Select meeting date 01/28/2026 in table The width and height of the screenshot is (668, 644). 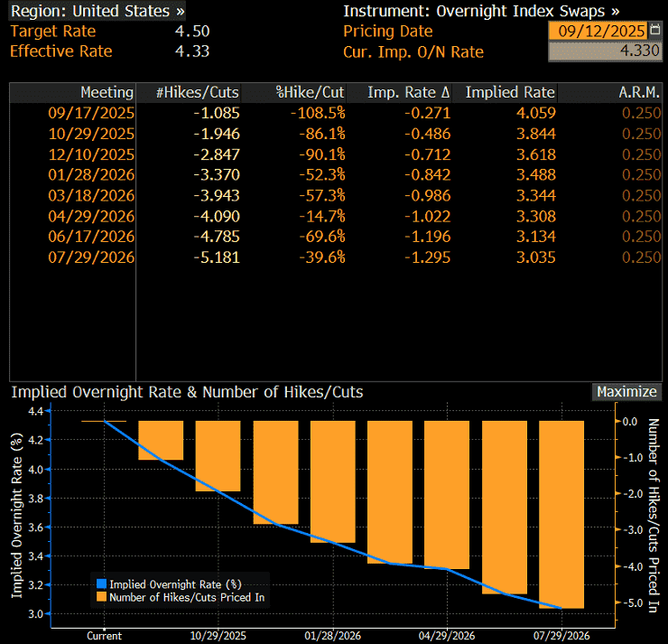(91, 174)
